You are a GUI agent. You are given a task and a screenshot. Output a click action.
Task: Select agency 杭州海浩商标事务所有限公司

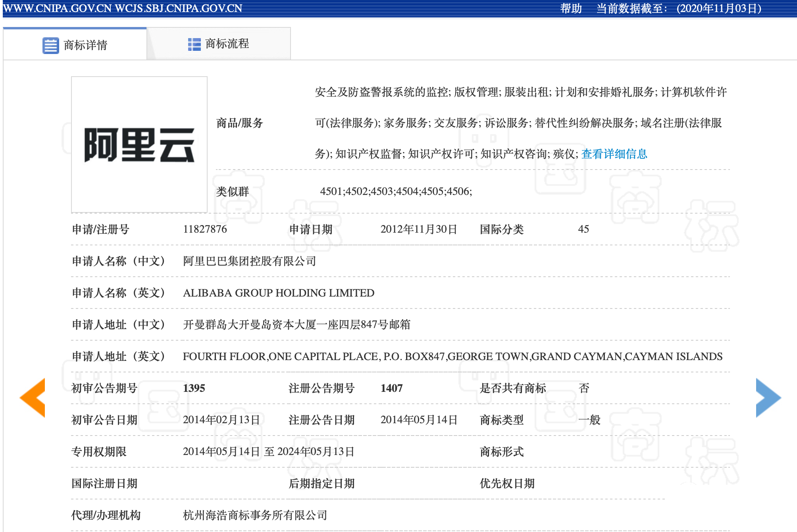coord(255,515)
